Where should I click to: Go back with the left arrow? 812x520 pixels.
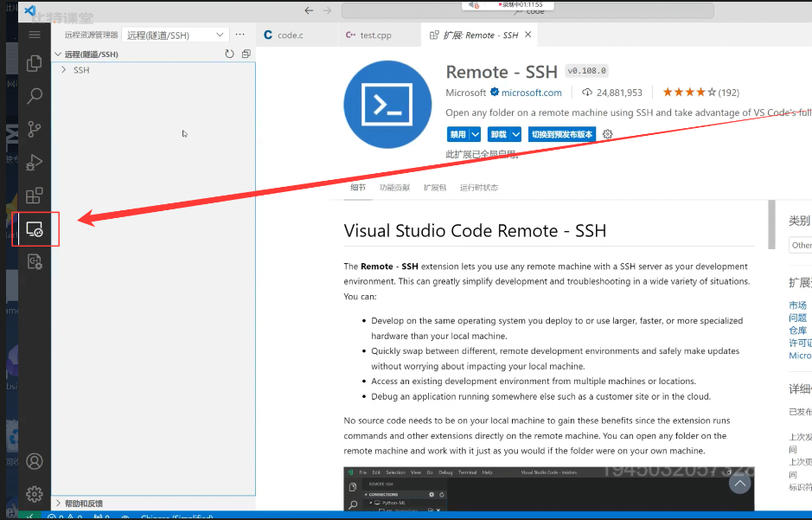310,10
